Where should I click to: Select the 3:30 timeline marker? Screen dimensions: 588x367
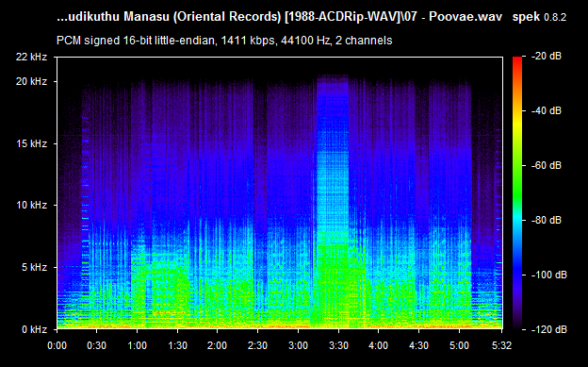pyautogui.click(x=338, y=345)
